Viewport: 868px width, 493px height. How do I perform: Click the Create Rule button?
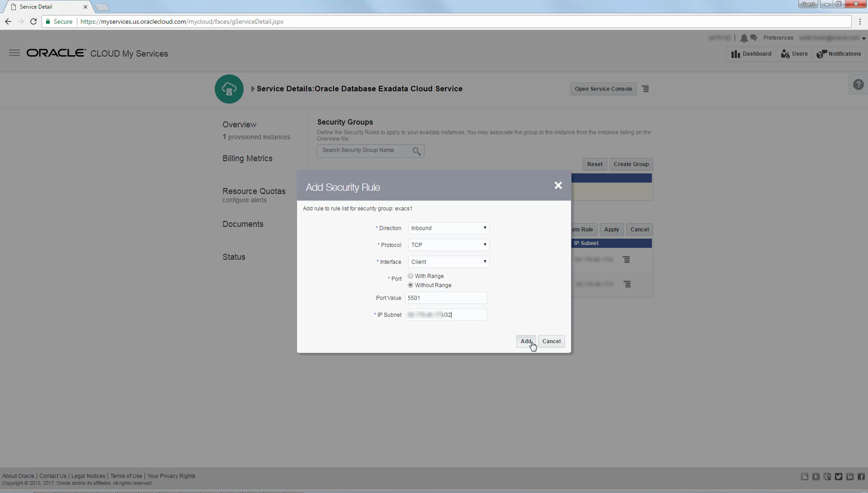tap(584, 229)
